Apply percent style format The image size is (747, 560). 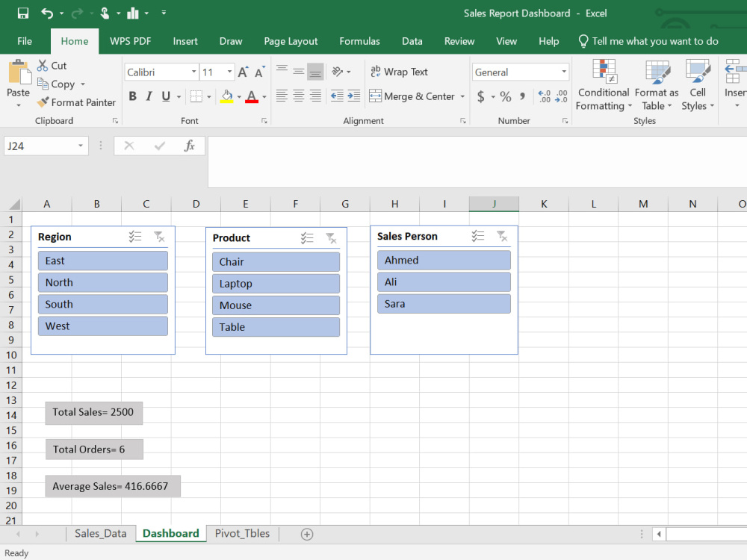(x=506, y=96)
